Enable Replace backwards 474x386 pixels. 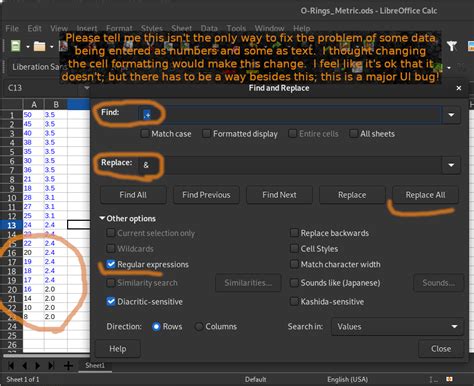[x=294, y=233]
